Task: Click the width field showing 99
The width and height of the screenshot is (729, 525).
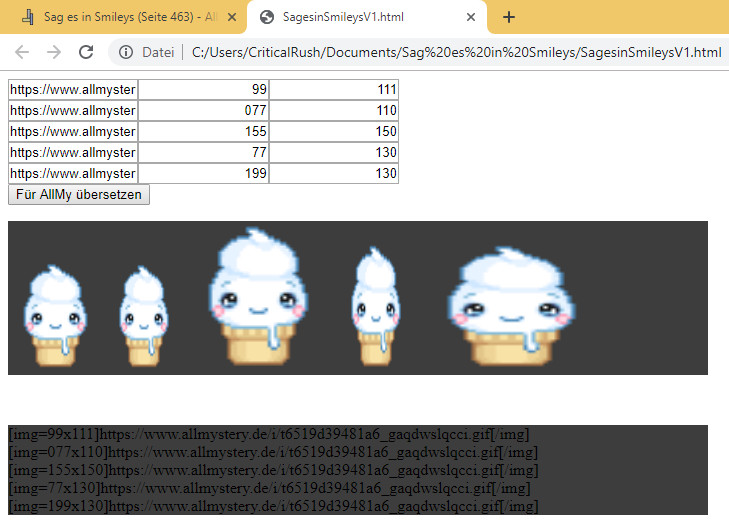Action: pyautogui.click(x=204, y=89)
